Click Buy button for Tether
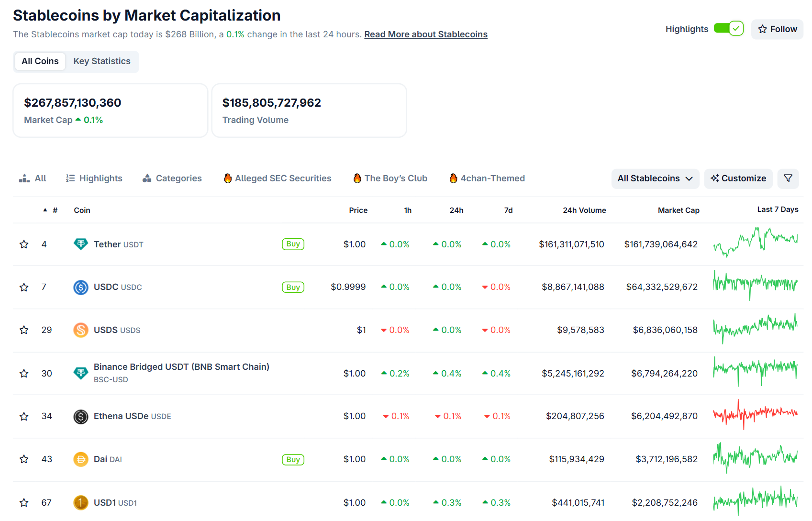This screenshot has height=521, width=812. click(293, 244)
